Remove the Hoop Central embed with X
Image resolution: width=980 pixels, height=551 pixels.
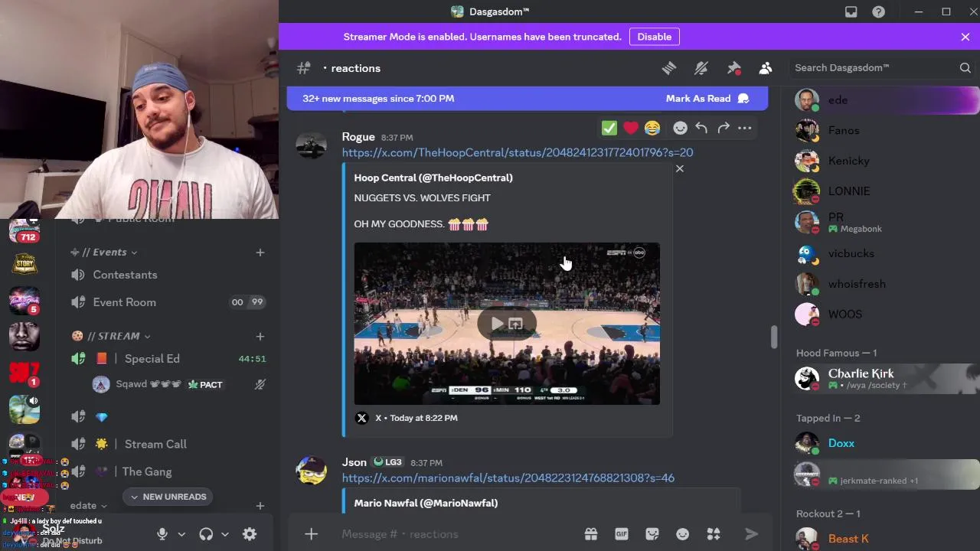(x=680, y=168)
